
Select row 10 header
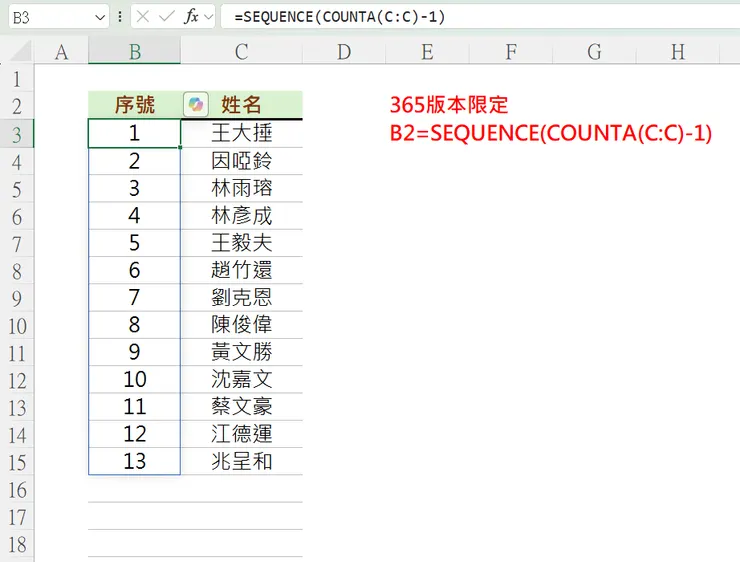pos(17,326)
